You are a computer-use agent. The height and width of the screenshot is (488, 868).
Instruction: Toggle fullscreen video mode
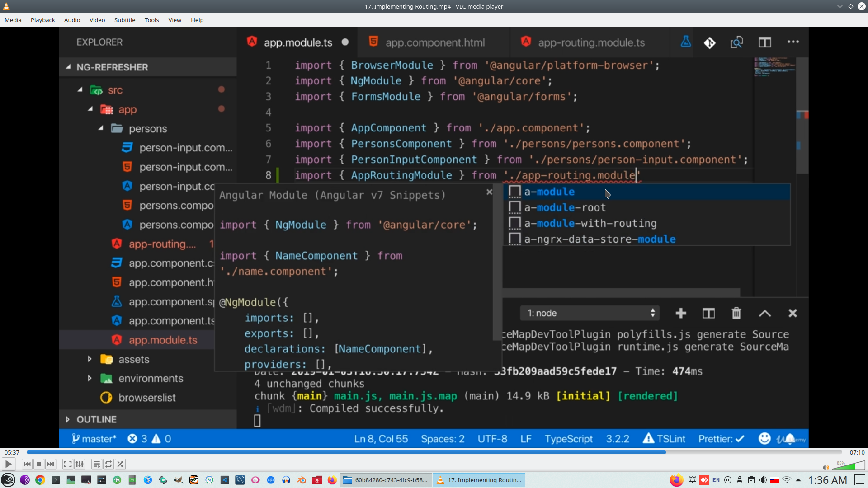pos(67,464)
